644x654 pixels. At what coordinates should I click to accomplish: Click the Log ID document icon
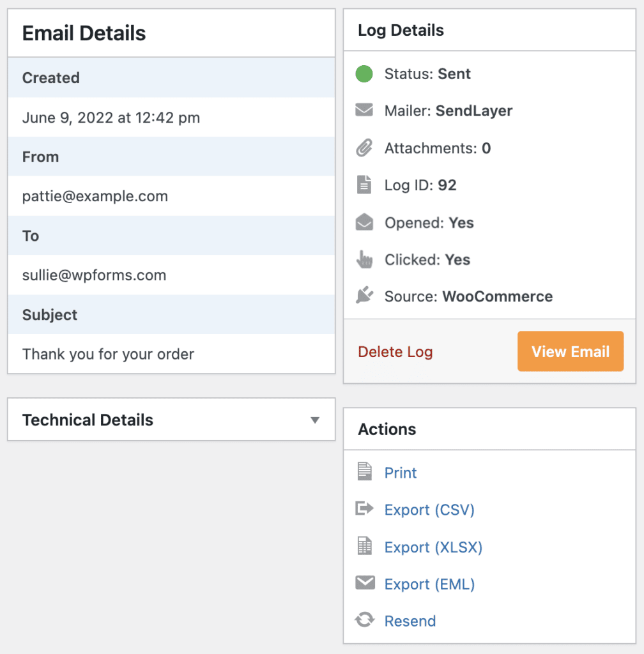[364, 185]
